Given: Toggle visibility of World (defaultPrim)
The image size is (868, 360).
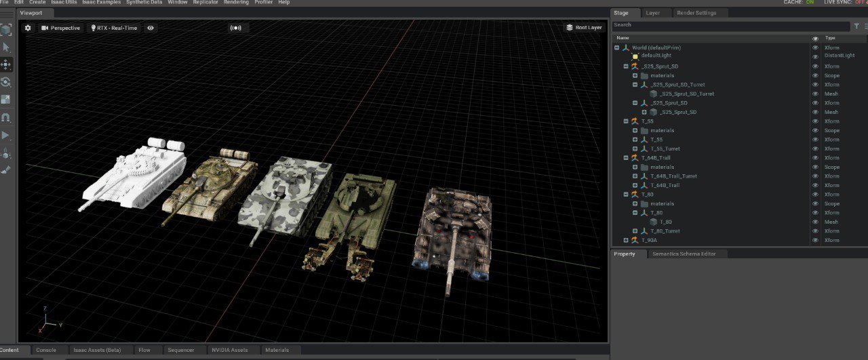Looking at the screenshot, I should [x=815, y=48].
